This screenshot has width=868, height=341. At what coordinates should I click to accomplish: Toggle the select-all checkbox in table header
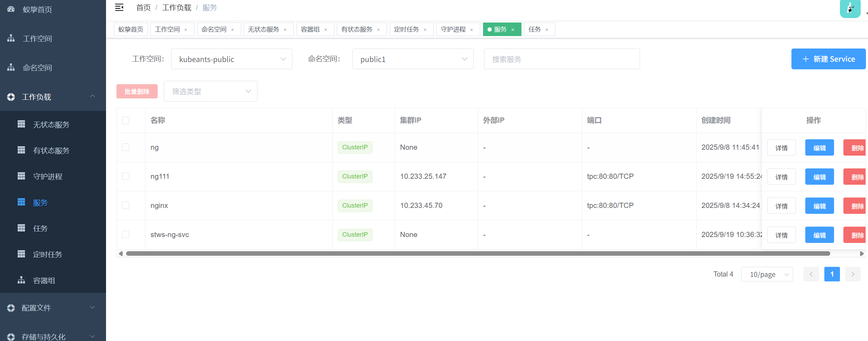126,120
